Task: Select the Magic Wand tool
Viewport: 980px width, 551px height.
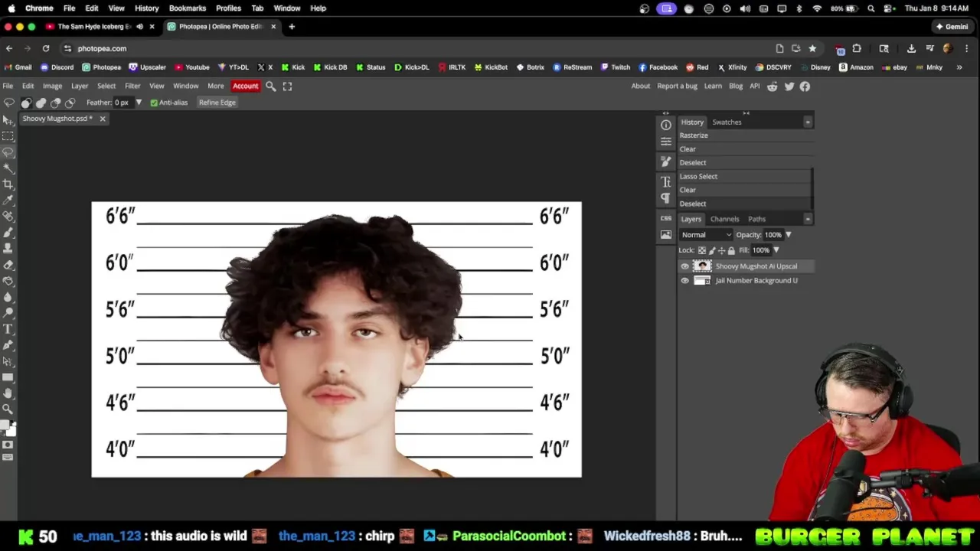Action: pyautogui.click(x=8, y=168)
